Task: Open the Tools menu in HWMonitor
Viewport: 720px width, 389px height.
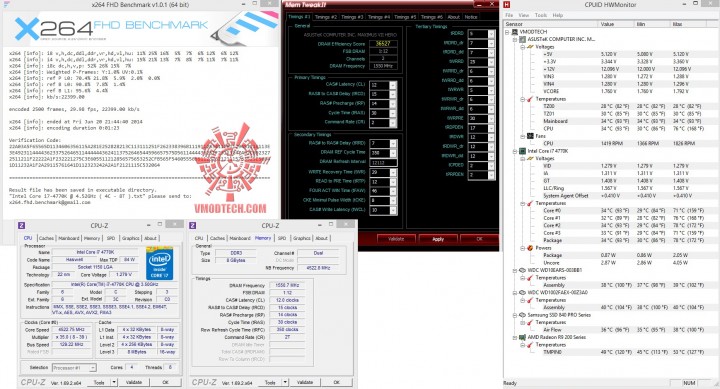Action: pos(540,15)
